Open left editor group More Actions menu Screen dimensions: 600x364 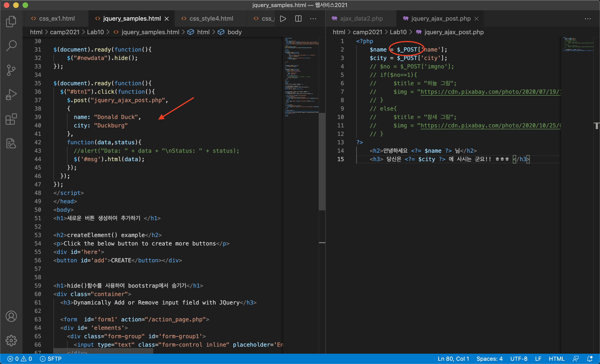[x=313, y=19]
